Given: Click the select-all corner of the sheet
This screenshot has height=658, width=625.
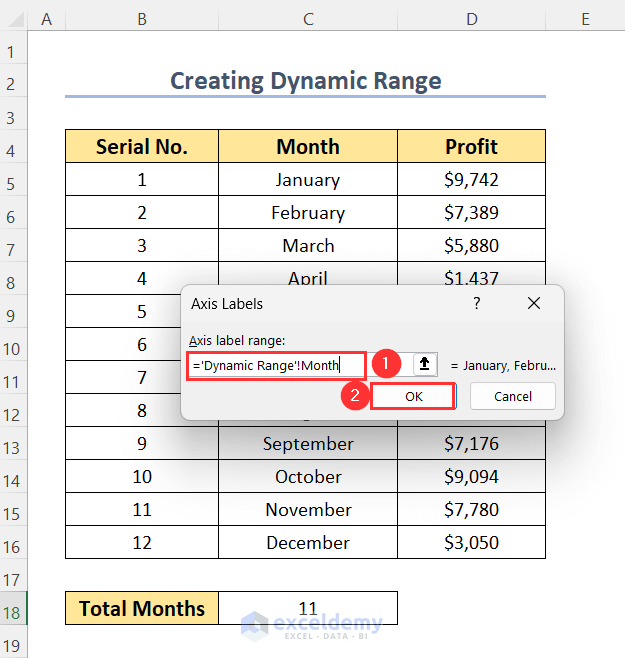Looking at the screenshot, I should [x=14, y=18].
